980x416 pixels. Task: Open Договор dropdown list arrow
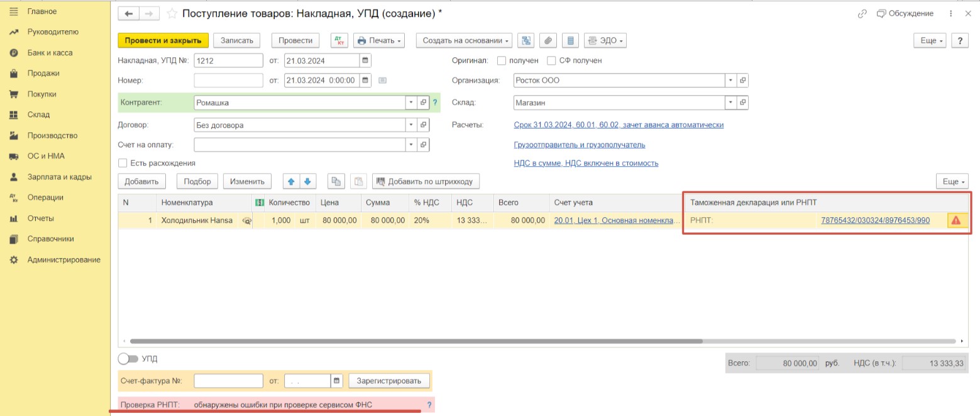click(x=411, y=125)
